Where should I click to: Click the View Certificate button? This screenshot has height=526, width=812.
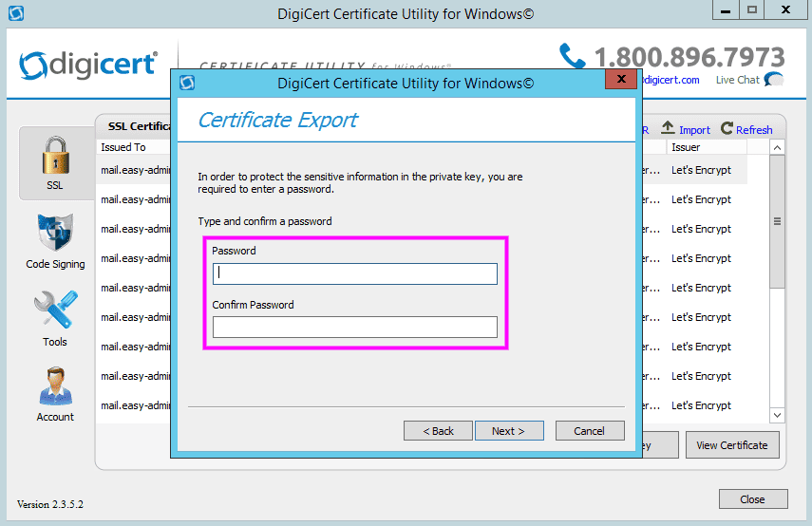[x=732, y=445]
